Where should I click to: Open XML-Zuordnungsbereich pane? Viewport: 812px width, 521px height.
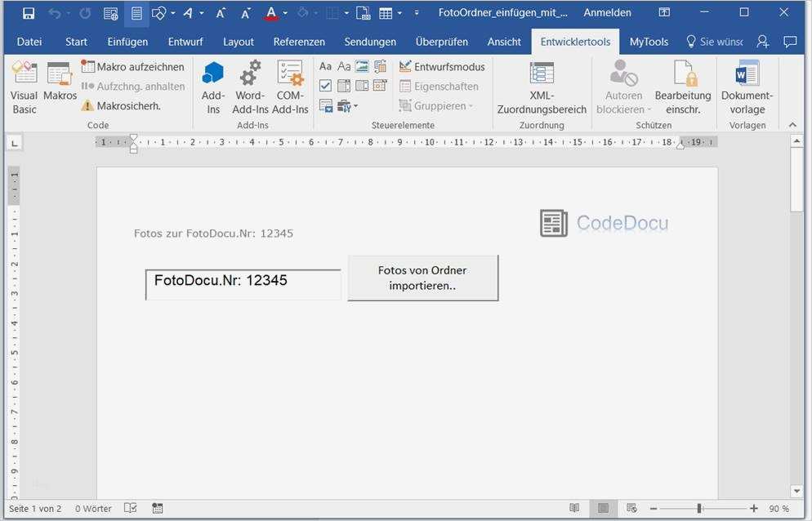click(542, 87)
